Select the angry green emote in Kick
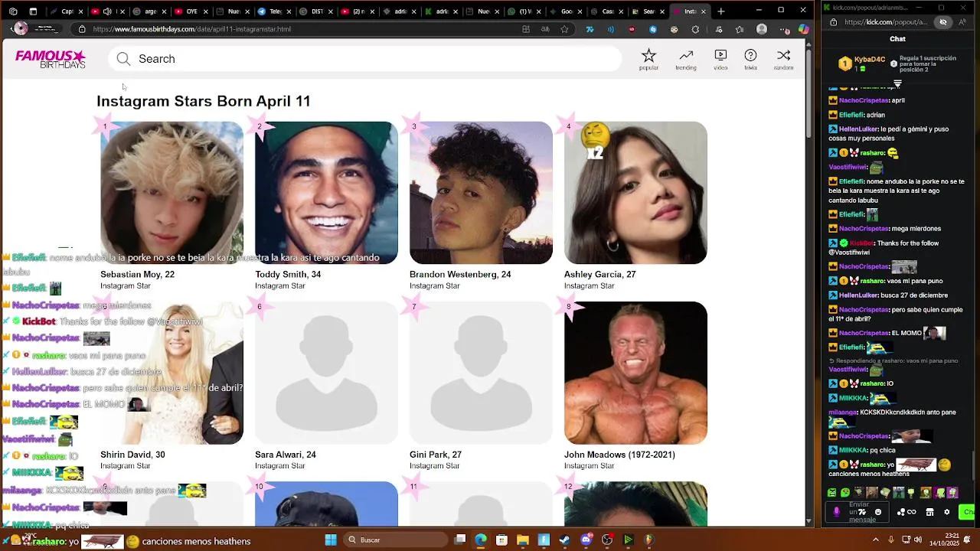 (x=832, y=493)
